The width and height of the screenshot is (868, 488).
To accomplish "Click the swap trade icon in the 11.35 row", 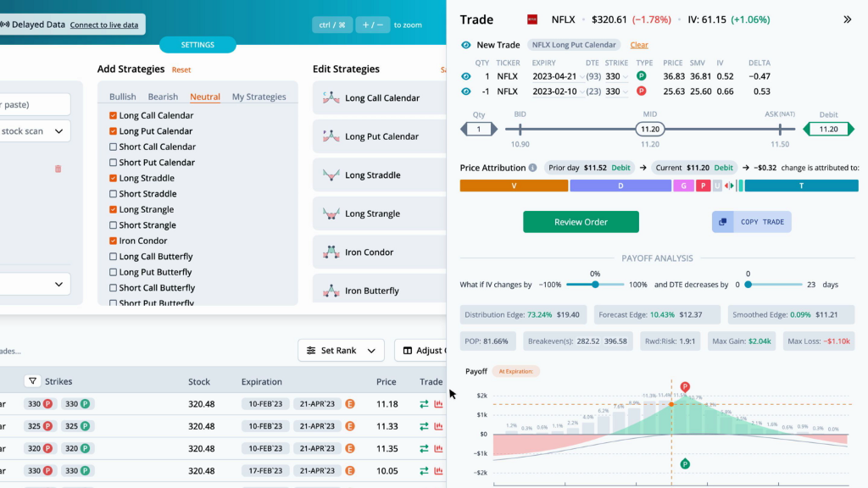I will [424, 448].
